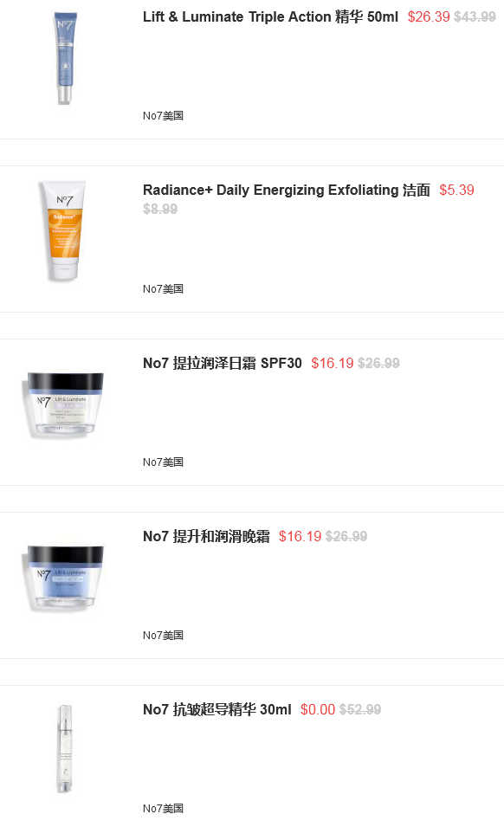Click the crossed-out $52.99 original price
The width and height of the screenshot is (504, 827).
[x=360, y=709]
